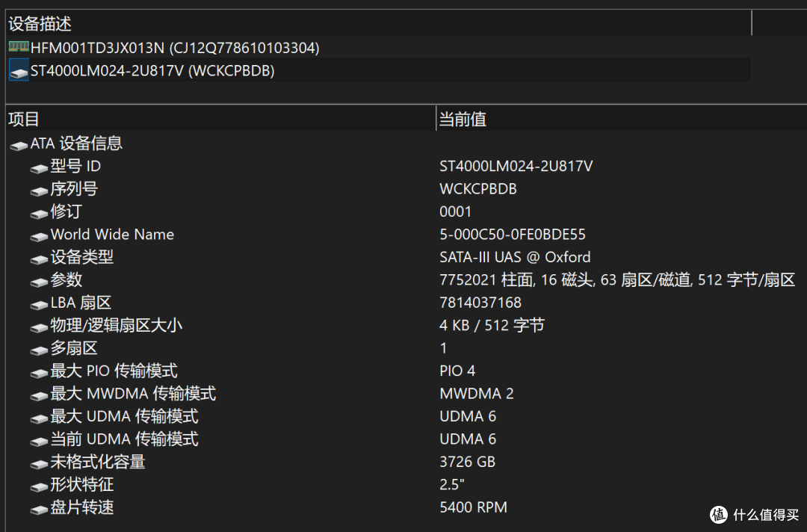Click the icon beside 当前 UDMA 传输模式
Screen dimensions: 807x532
(x=39, y=441)
